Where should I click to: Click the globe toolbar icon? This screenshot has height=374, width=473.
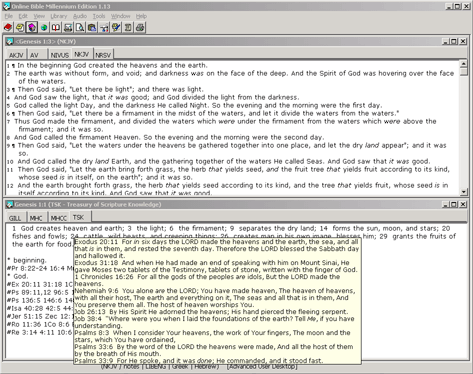44,27
